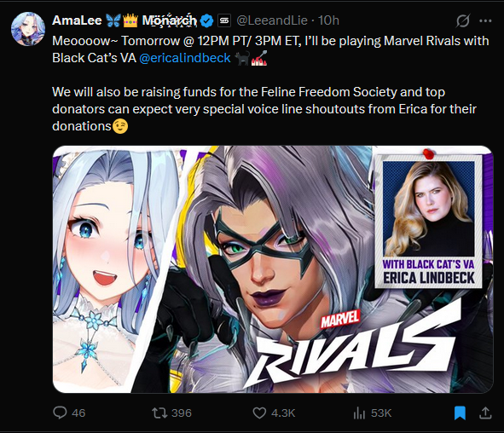Open AmaLee's profile avatar picture

click(28, 29)
